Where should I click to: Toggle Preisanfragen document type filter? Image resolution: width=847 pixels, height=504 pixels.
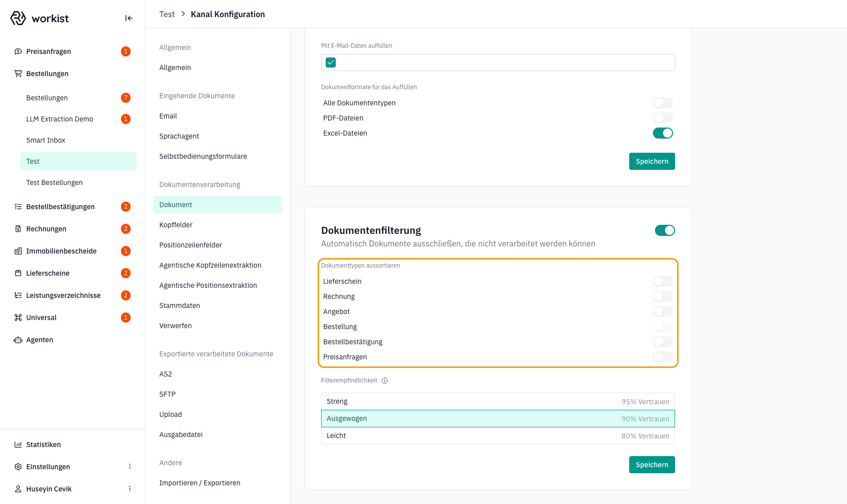point(663,357)
